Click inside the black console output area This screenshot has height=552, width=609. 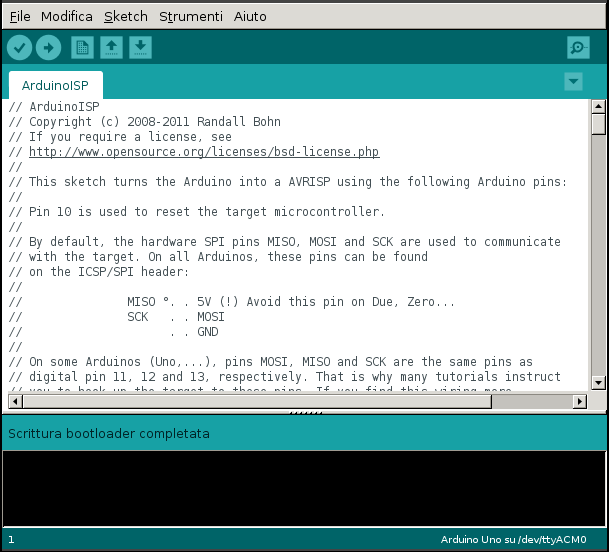coord(304,488)
